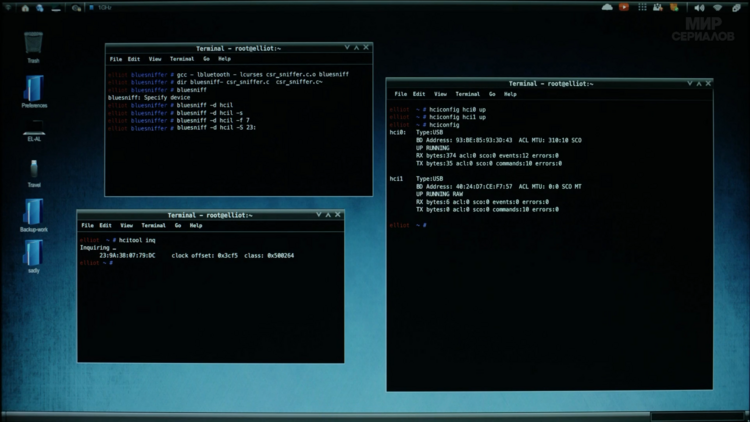Open File menu in bluesniffer terminal

116,59
